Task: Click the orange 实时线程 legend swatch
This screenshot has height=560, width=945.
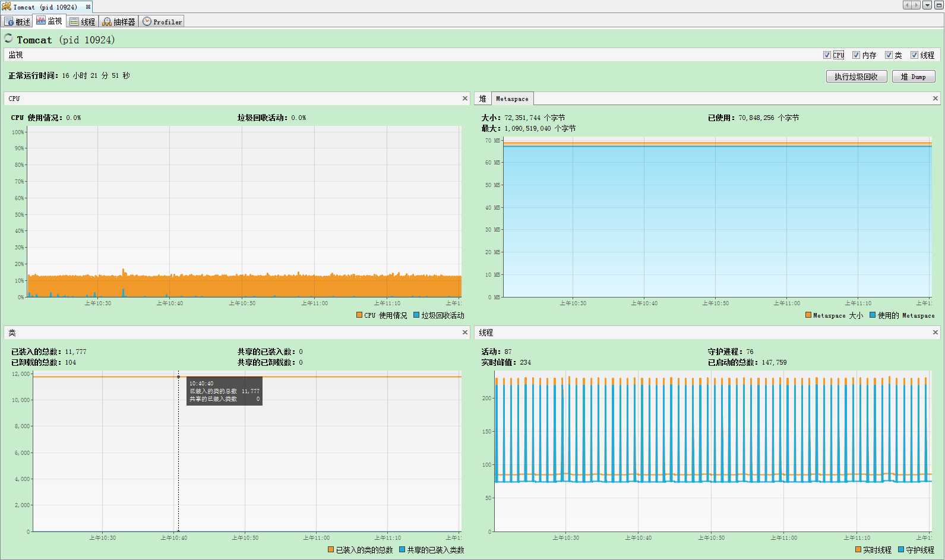Action: (x=858, y=550)
